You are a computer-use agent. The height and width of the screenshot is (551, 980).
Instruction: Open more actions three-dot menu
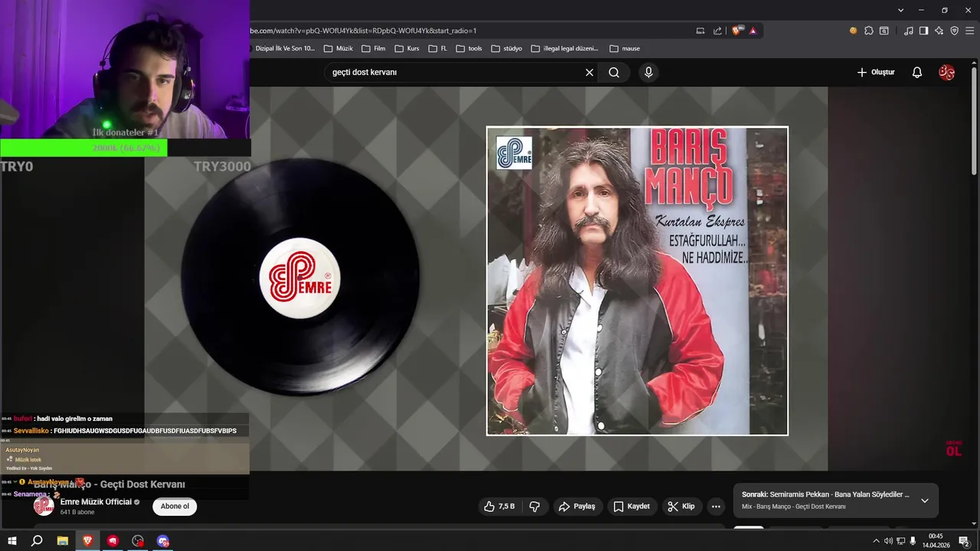point(716,506)
